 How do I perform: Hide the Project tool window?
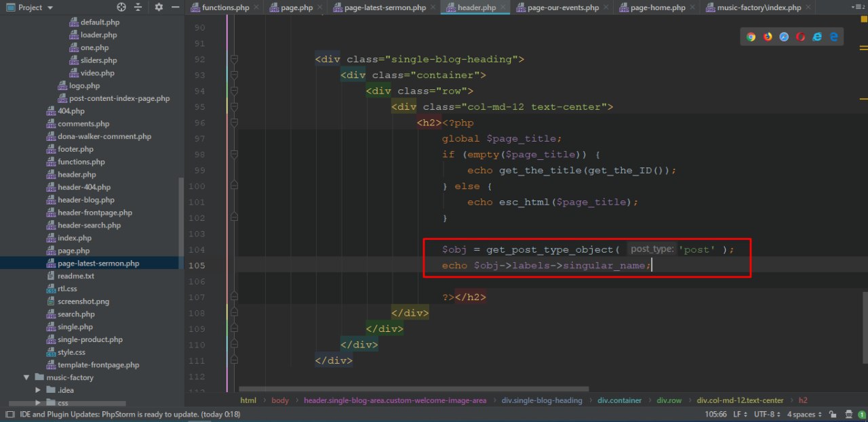175,7
